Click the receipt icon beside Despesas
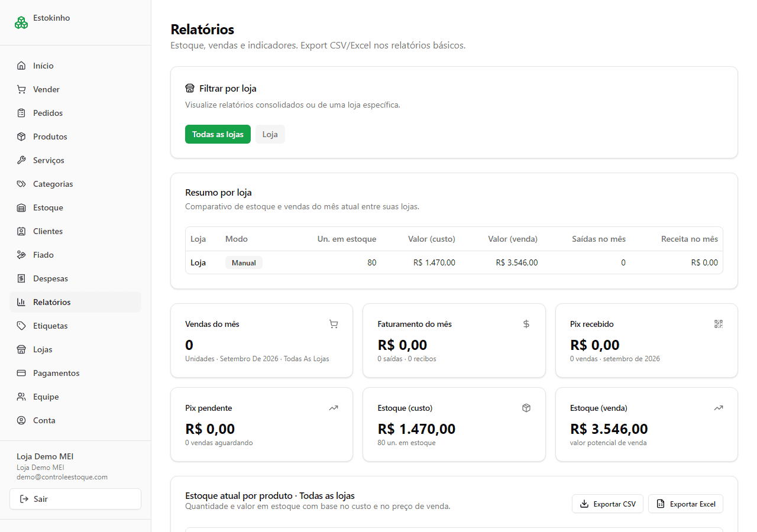This screenshot has width=757, height=532. click(21, 278)
